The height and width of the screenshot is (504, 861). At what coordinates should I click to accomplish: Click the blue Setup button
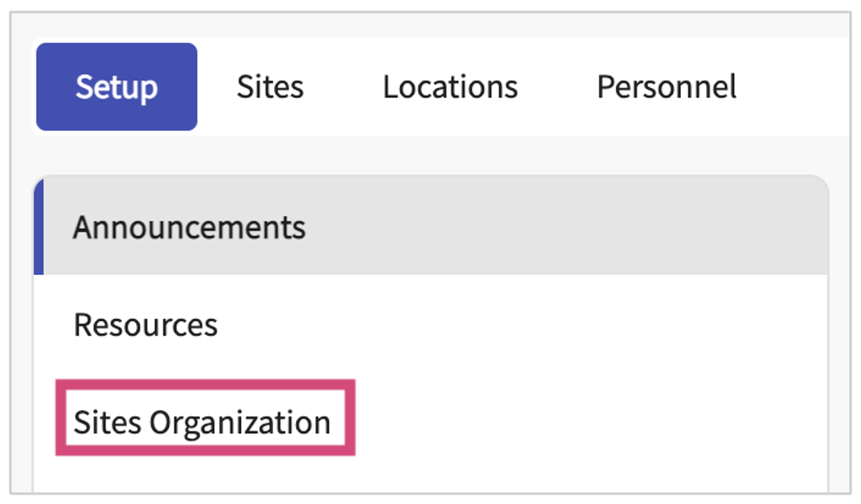pyautogui.click(x=117, y=87)
